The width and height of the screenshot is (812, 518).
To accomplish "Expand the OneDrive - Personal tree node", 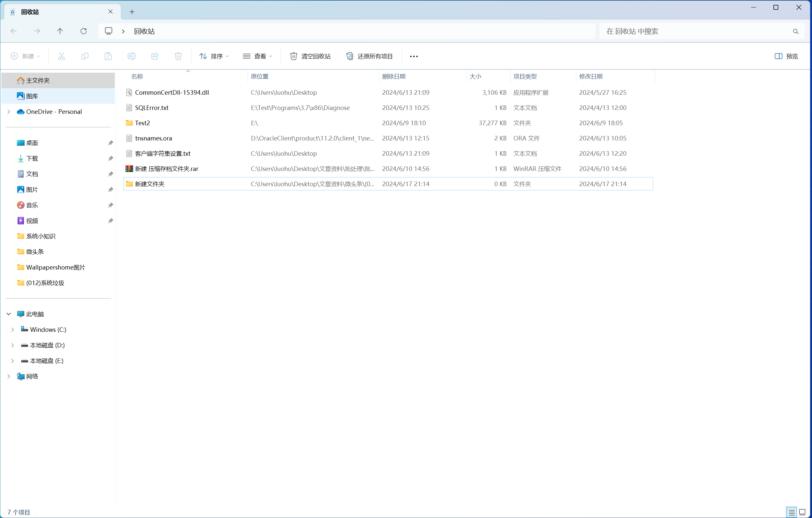I will coord(9,112).
